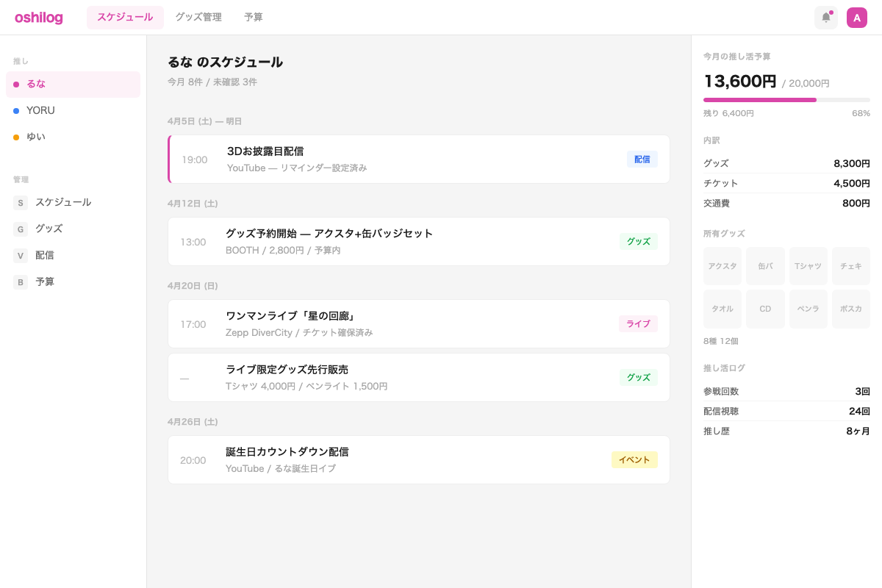Viewport: 882px width, 588px height.
Task: Click the イベント tag on birthday stream
Action: [x=634, y=460]
